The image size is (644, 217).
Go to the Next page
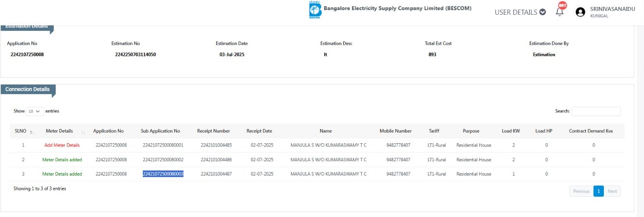(x=612, y=191)
